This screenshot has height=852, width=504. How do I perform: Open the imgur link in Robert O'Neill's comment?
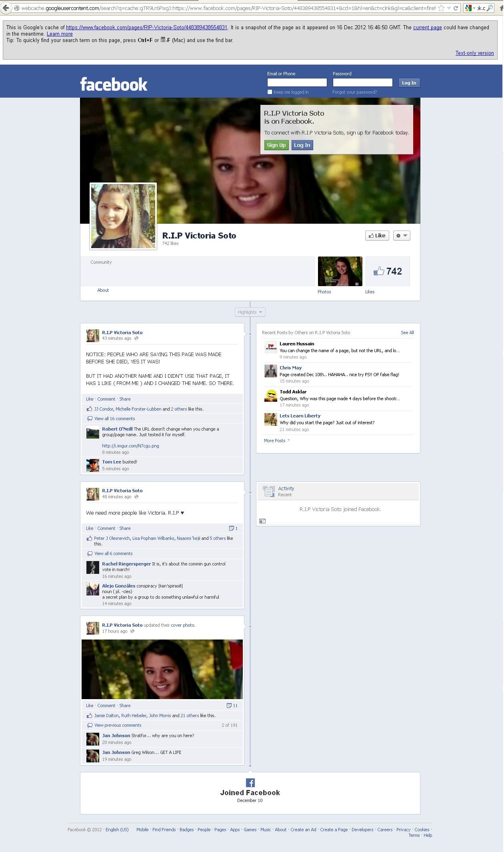[x=130, y=446]
